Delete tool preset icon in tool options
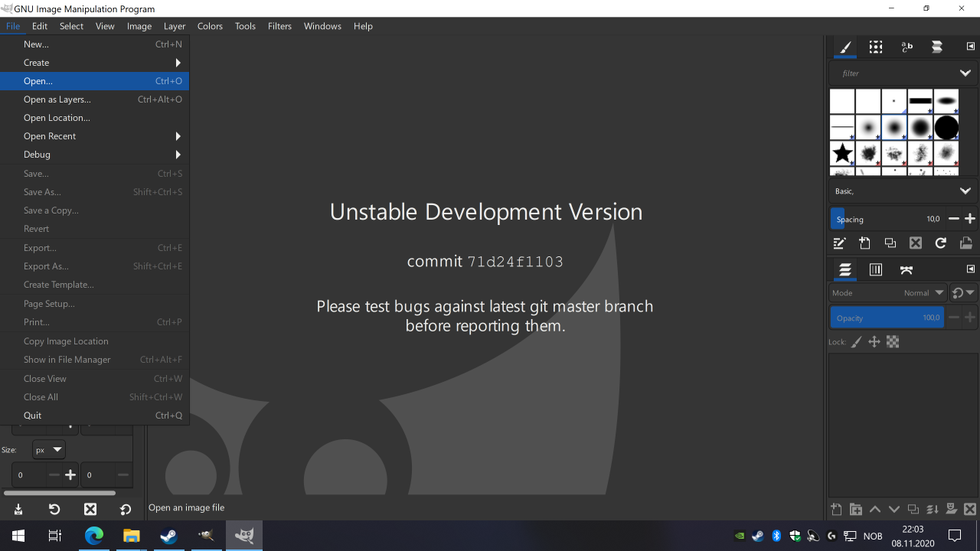The height and width of the screenshot is (551, 980). point(90,509)
